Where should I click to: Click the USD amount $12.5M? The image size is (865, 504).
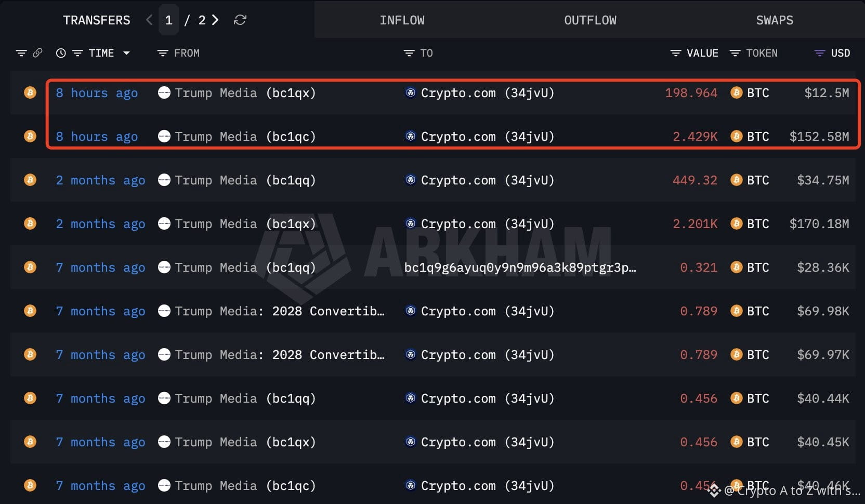[x=827, y=93]
